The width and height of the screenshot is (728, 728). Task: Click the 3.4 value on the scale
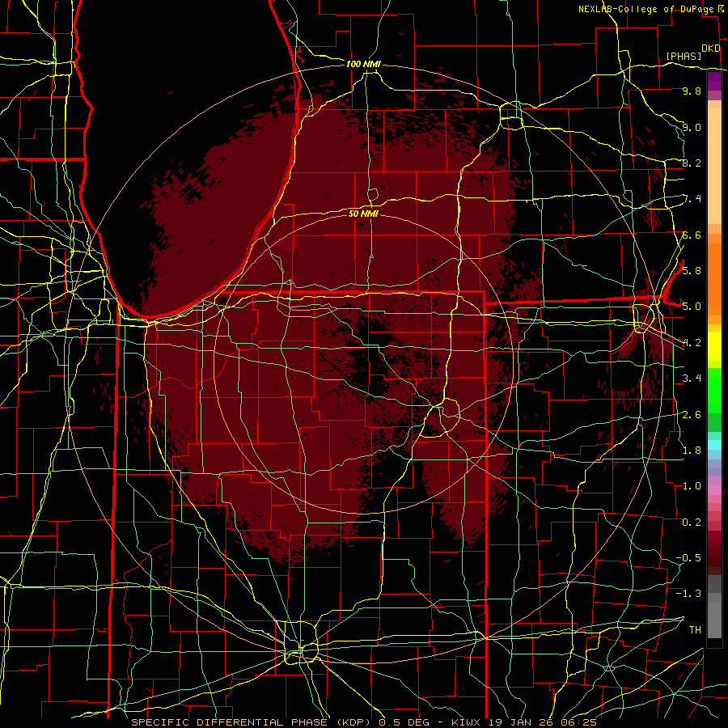coord(692,379)
